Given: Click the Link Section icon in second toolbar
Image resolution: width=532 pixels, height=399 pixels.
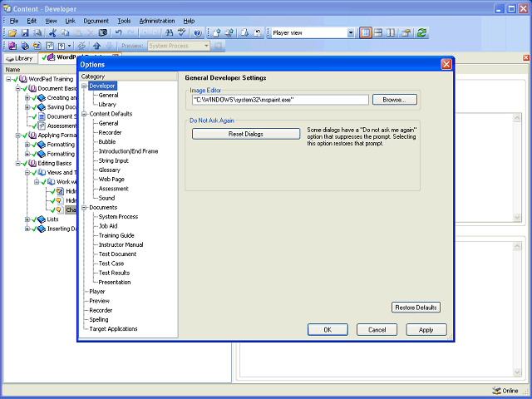Looking at the screenshot, I should [x=25, y=46].
